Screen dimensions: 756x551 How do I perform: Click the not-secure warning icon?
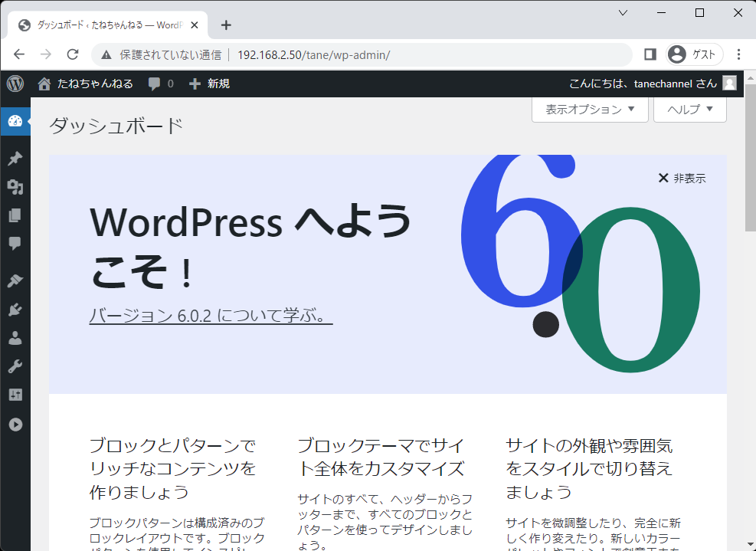click(106, 55)
